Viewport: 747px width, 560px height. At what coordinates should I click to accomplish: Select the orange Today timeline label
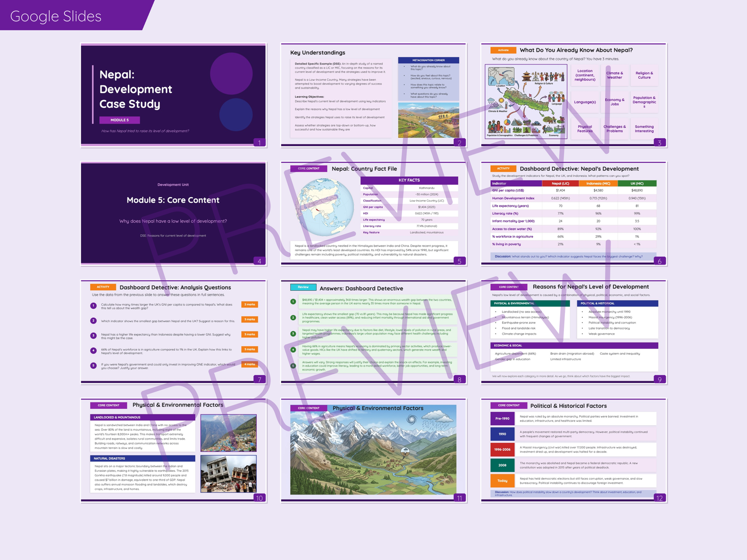click(502, 481)
